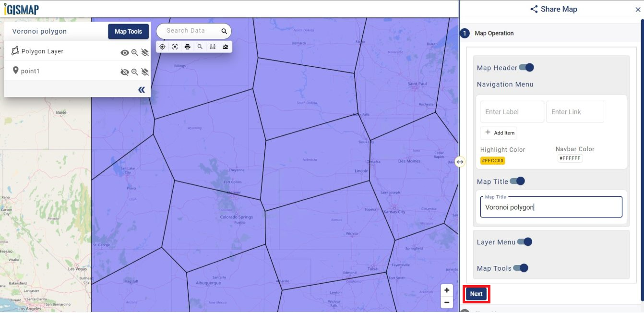Screen dimensions: 644x313
Task: Zoom to the point1 layer
Action: coord(135,72)
